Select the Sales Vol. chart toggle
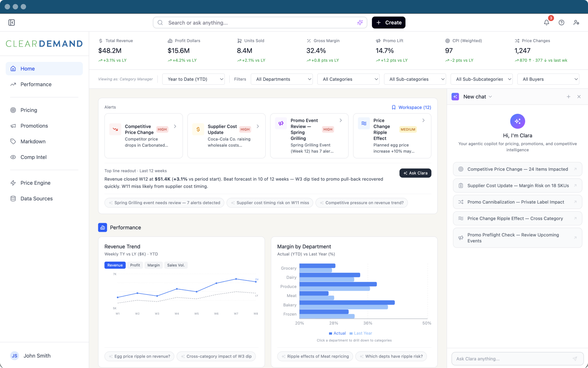Viewport: 588px width, 368px height. pos(176,265)
